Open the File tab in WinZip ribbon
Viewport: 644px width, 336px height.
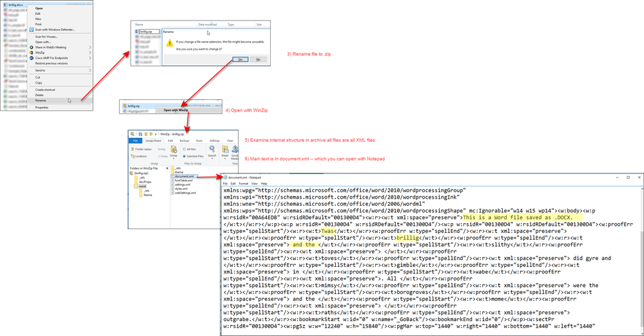[x=135, y=141]
